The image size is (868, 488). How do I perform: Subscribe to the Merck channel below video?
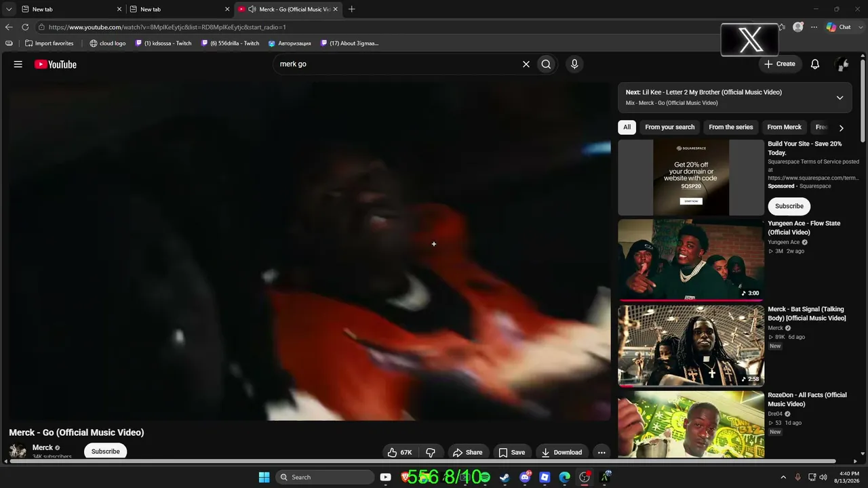[x=106, y=451]
